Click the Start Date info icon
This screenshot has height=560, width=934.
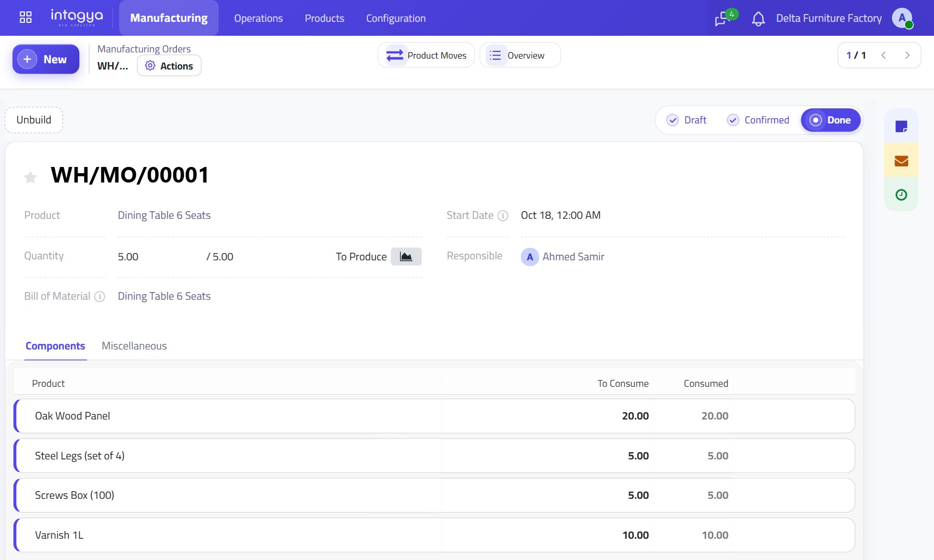click(503, 216)
